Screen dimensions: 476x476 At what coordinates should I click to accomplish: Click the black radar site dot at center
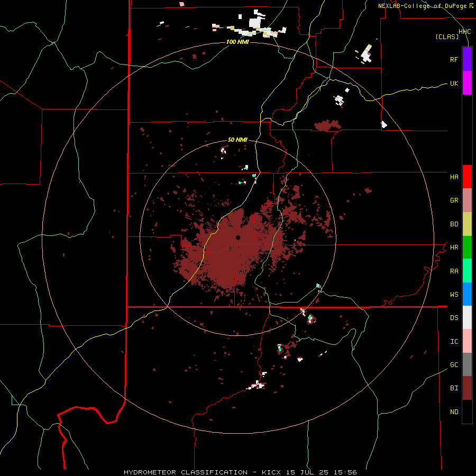pos(238,237)
